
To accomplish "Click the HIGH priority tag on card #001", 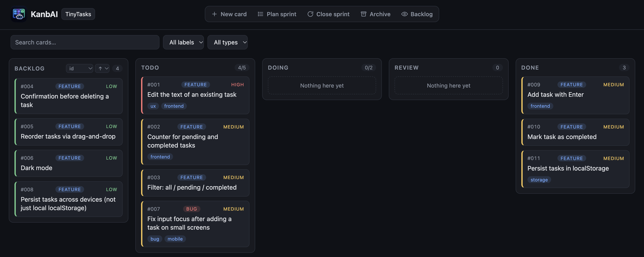I will [237, 85].
